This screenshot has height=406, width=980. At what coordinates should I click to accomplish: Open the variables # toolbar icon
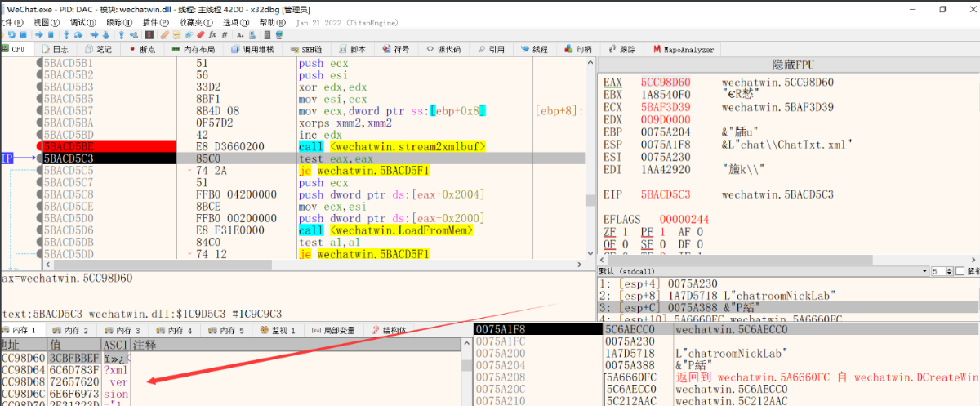coord(225,35)
